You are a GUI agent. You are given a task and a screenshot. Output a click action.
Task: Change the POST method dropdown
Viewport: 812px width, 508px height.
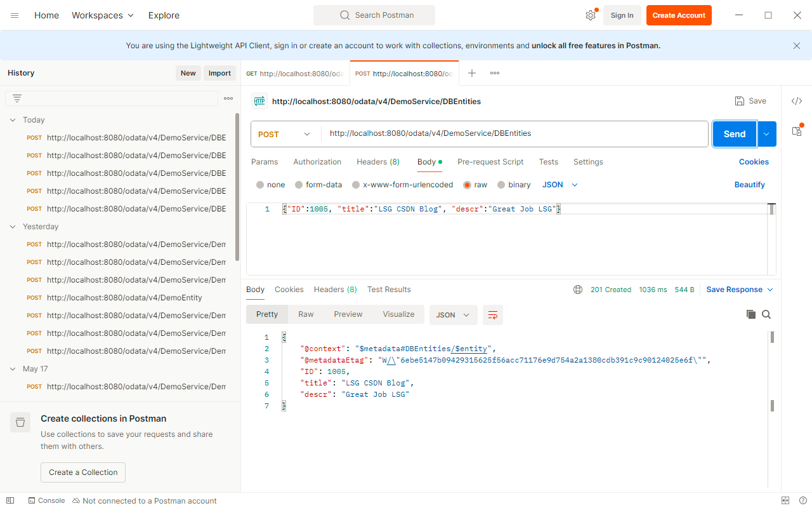click(x=285, y=134)
